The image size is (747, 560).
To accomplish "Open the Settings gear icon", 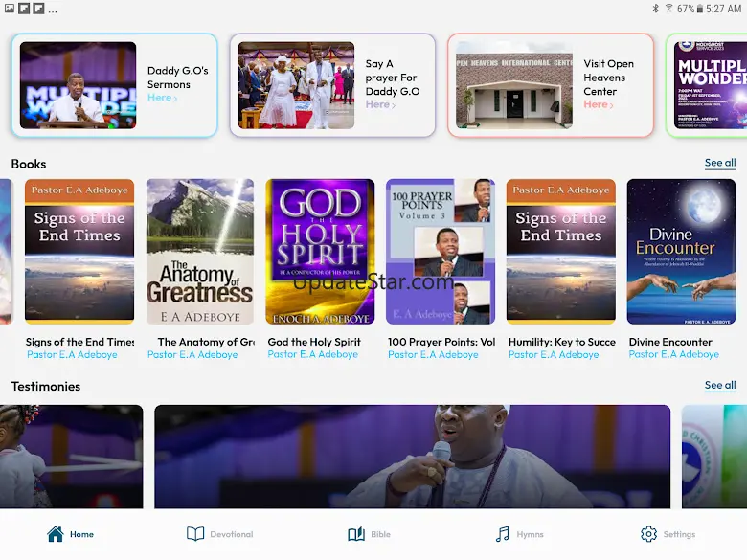I will click(648, 534).
